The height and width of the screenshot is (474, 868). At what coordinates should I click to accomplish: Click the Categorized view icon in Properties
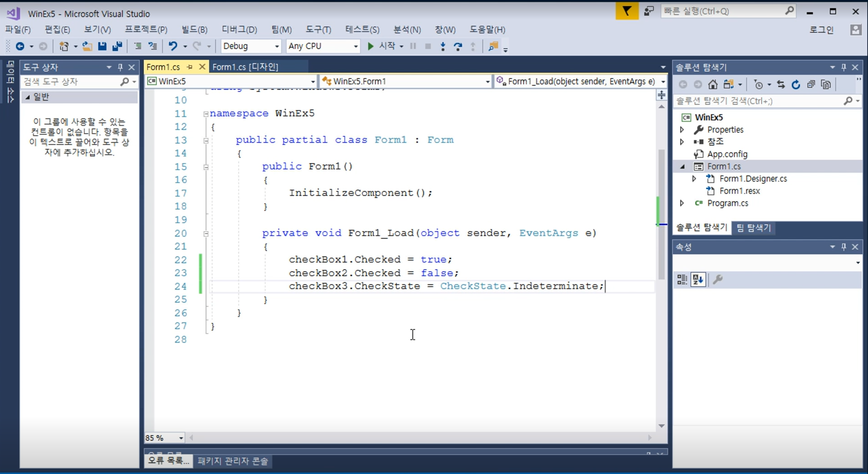(x=682, y=280)
